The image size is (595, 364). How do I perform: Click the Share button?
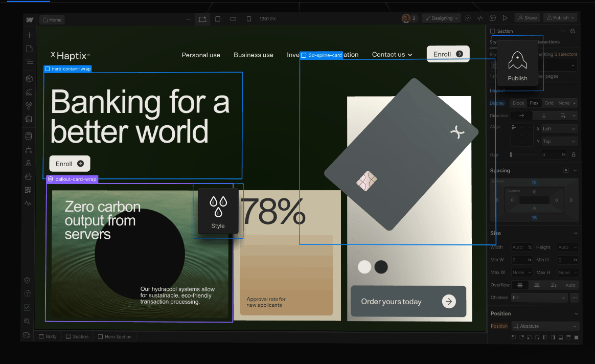point(527,18)
